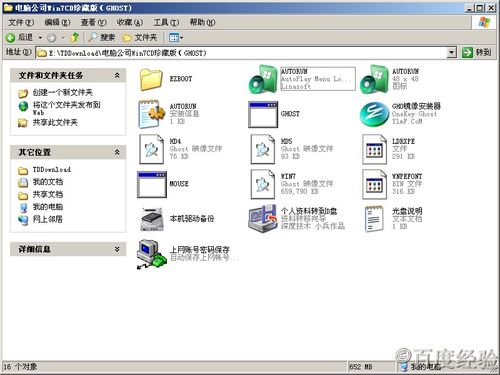Open 我的文档 from other places
The height and width of the screenshot is (375, 500).
[48, 182]
